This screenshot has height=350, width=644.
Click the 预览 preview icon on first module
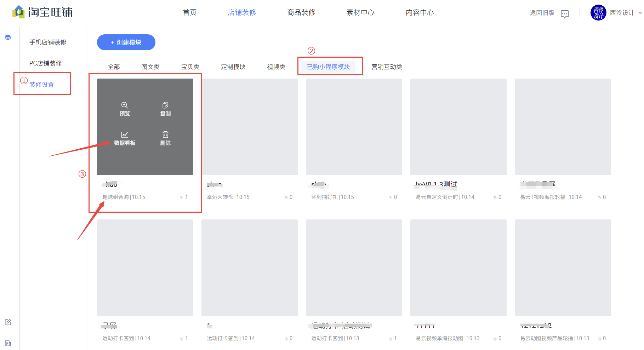tap(125, 105)
